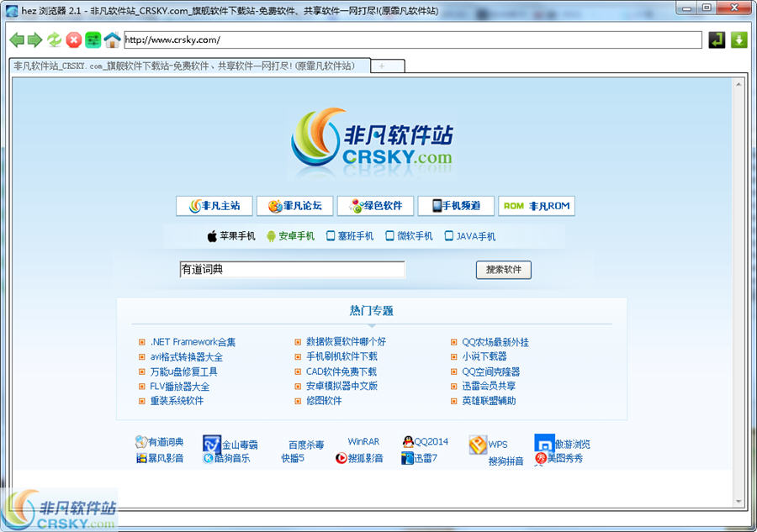The width and height of the screenshot is (757, 532).
Task: Click the hez browser title bar icon
Action: coord(12,10)
